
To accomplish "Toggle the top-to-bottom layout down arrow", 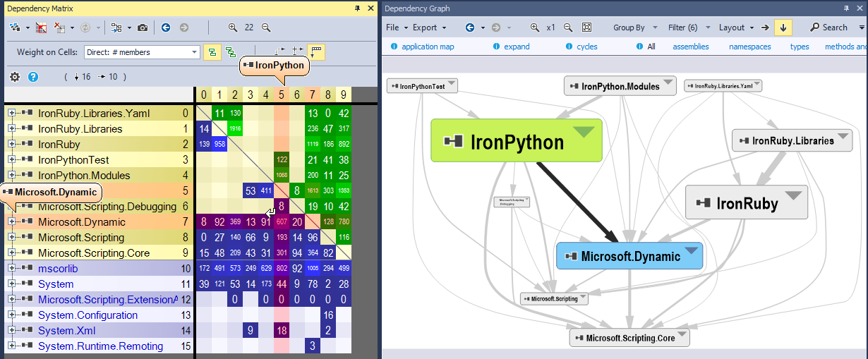I will (783, 28).
